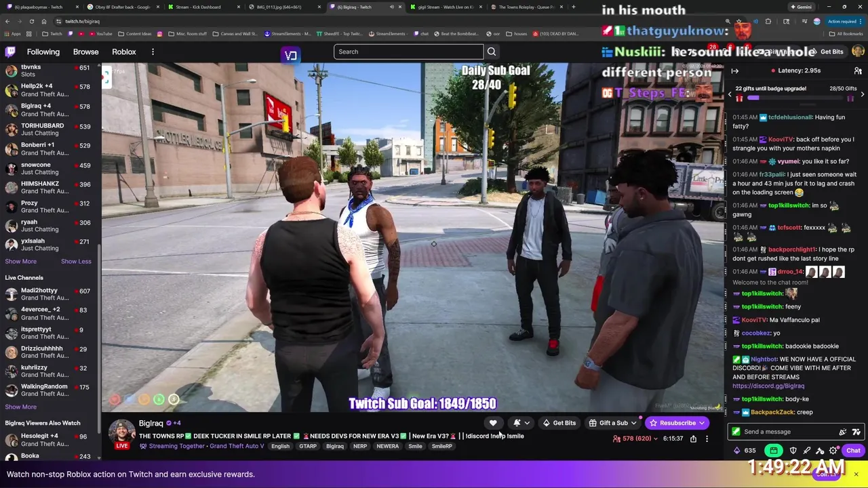Screen dimensions: 868x488
Task: Open the discord.gg/BigIraq link in chat
Action: [x=768, y=386]
